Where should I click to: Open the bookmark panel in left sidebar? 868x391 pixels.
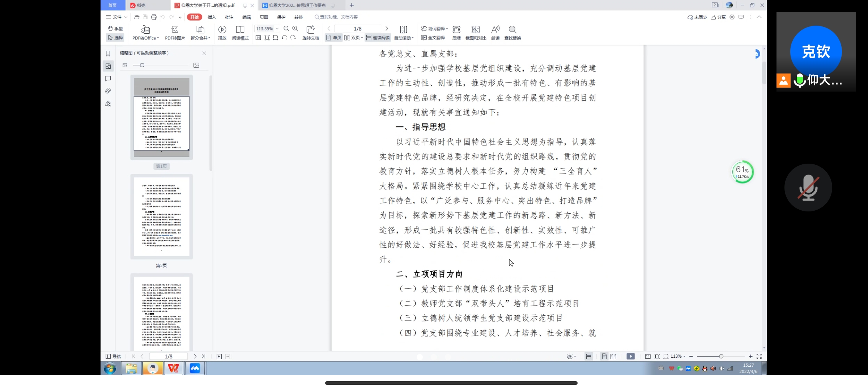click(x=108, y=54)
